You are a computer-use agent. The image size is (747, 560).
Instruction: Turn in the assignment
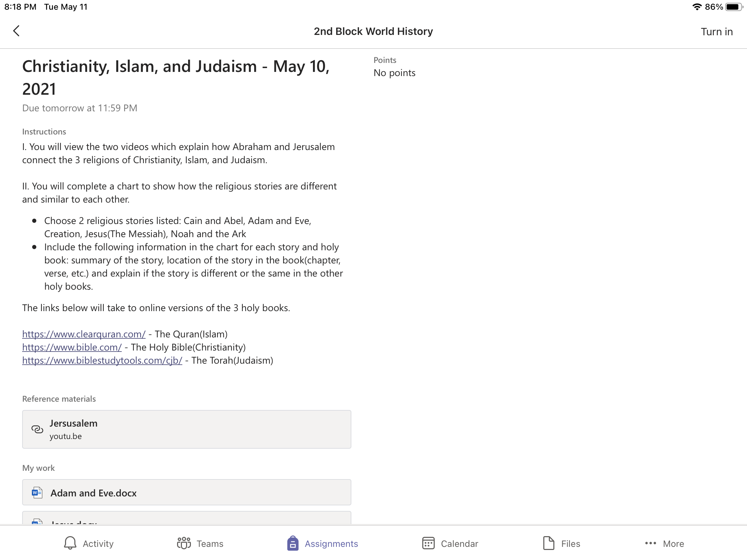pyautogui.click(x=717, y=31)
